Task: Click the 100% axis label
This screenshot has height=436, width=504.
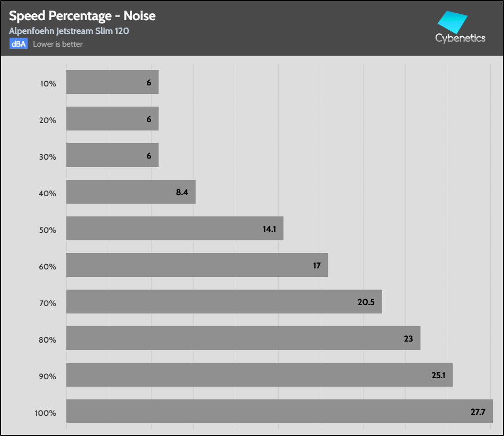Action: [46, 413]
